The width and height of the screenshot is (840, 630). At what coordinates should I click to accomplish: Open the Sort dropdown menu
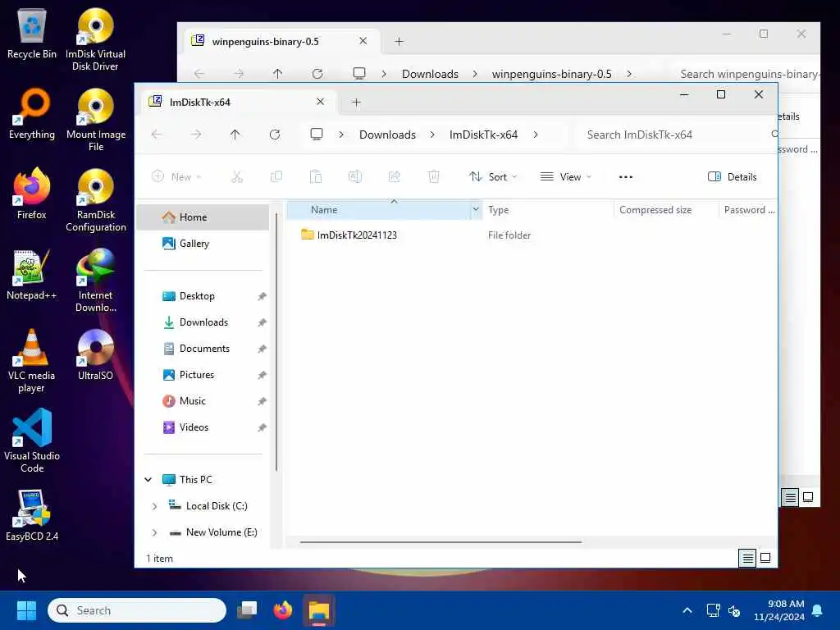pos(493,177)
